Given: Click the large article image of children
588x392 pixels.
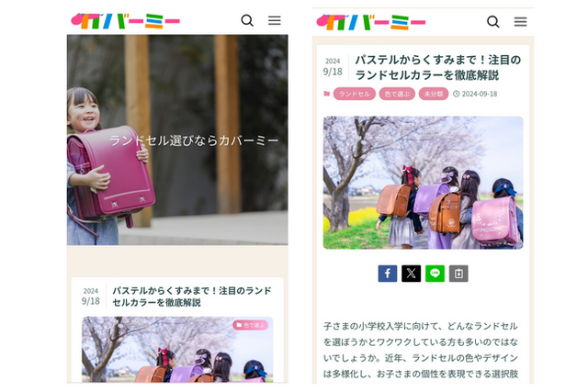Looking at the screenshot, I should tap(423, 183).
